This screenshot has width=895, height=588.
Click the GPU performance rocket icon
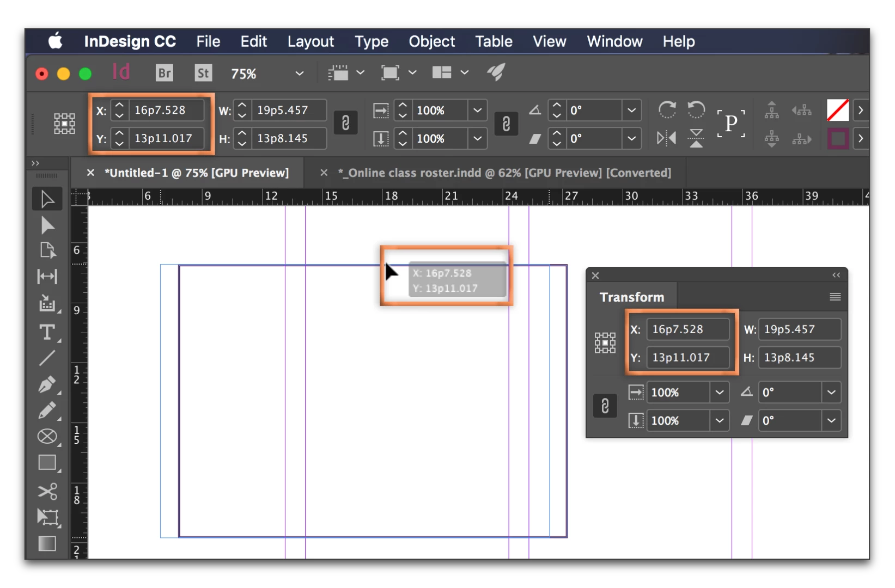click(496, 72)
